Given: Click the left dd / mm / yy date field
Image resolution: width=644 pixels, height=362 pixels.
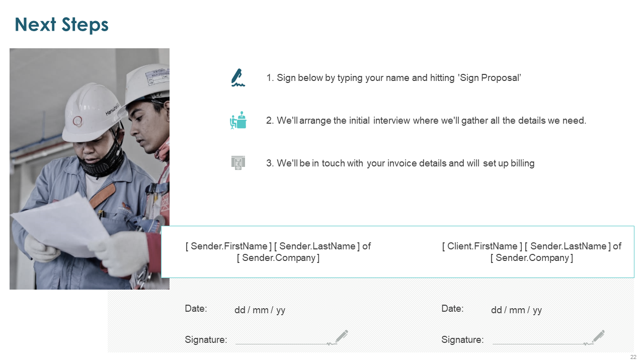Looking at the screenshot, I should click(x=260, y=310).
